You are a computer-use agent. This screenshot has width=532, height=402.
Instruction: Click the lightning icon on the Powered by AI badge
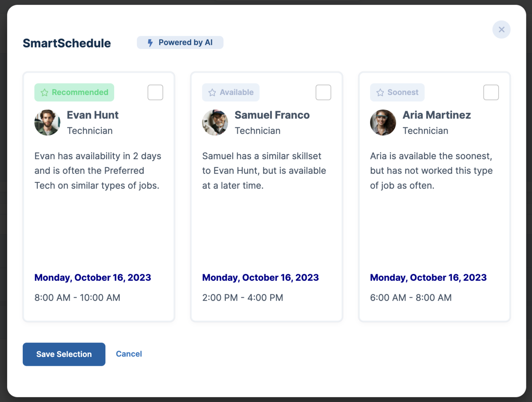[x=150, y=43]
